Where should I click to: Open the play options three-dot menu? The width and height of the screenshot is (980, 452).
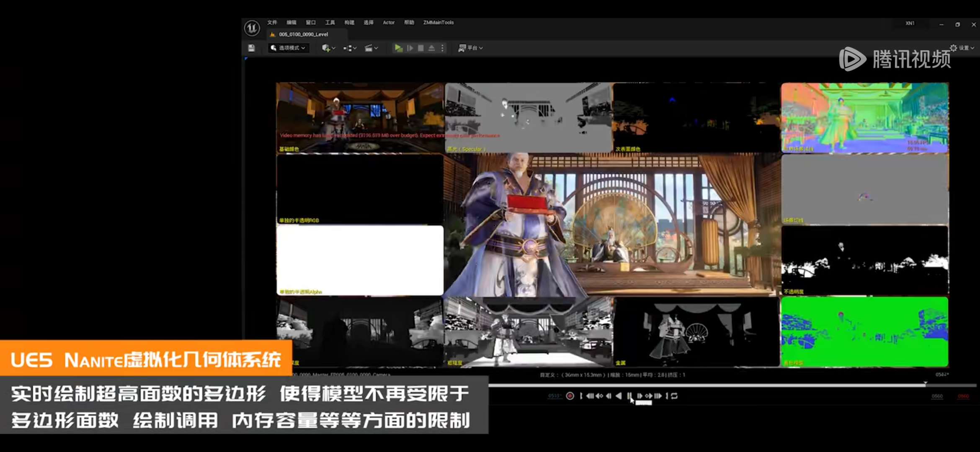(442, 48)
